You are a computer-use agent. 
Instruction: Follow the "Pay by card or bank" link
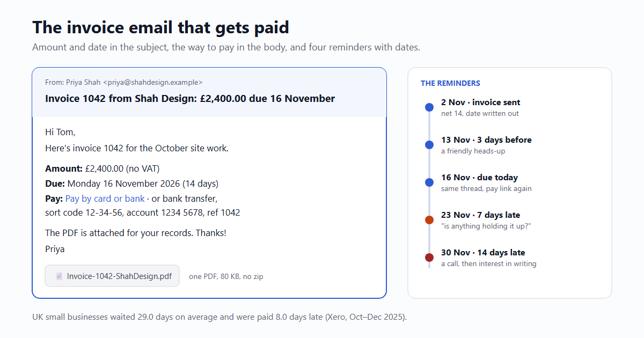pos(105,199)
